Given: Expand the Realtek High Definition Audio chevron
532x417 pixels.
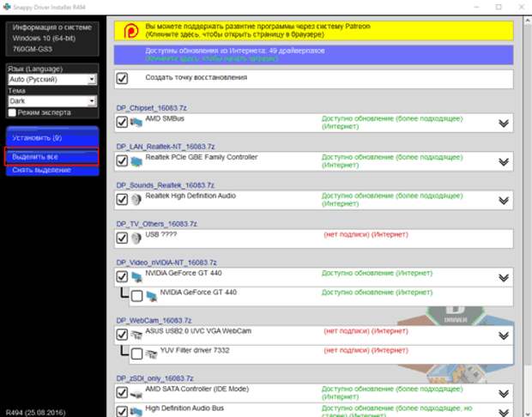Looking at the screenshot, I should [504, 200].
